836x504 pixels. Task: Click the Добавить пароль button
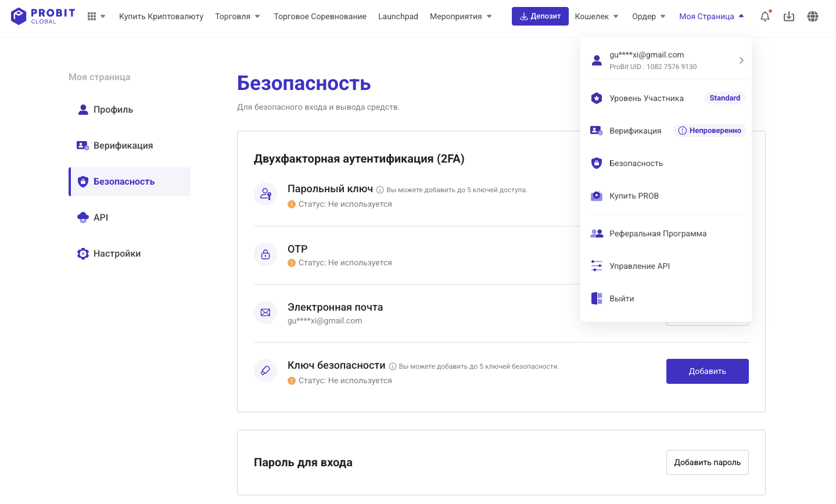[x=707, y=462]
